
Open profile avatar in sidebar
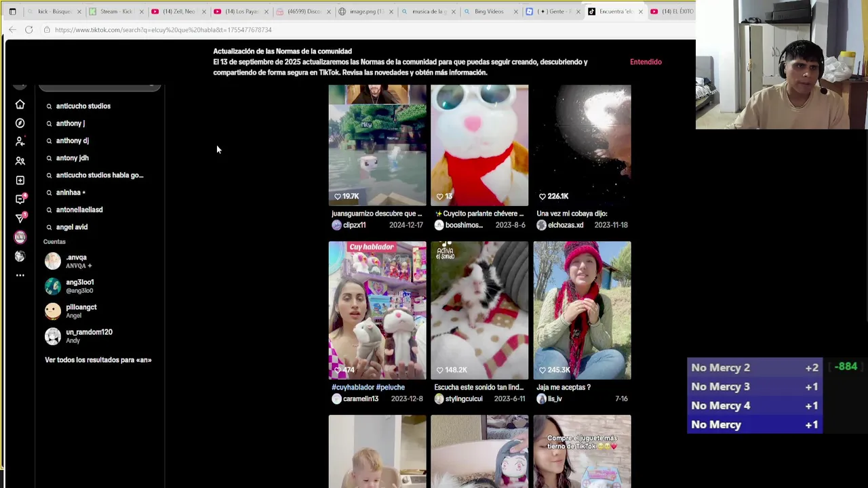coord(20,256)
